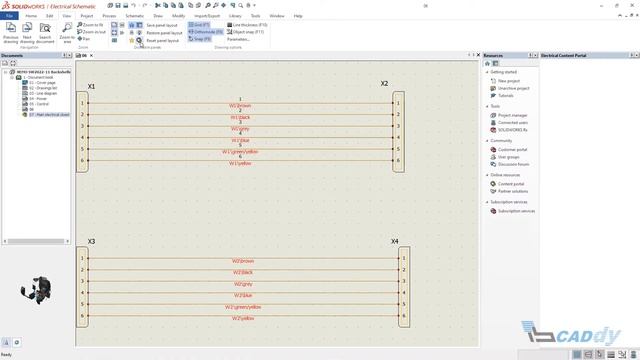Open the Help ribbon tab
This screenshot has height=360, width=640.
pyautogui.click(x=298, y=16)
